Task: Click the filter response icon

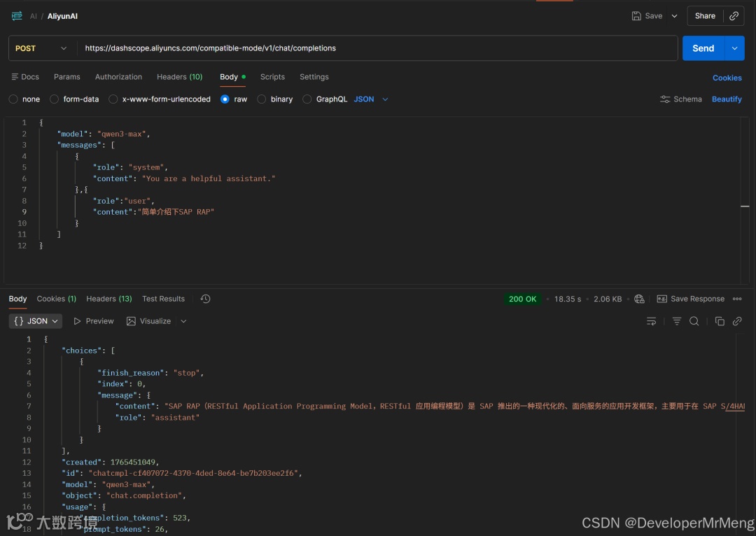Action: tap(676, 321)
